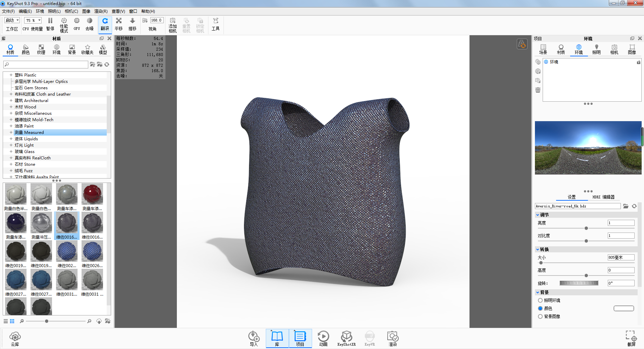
Task: Select Background Image radio option
Action: click(x=540, y=316)
